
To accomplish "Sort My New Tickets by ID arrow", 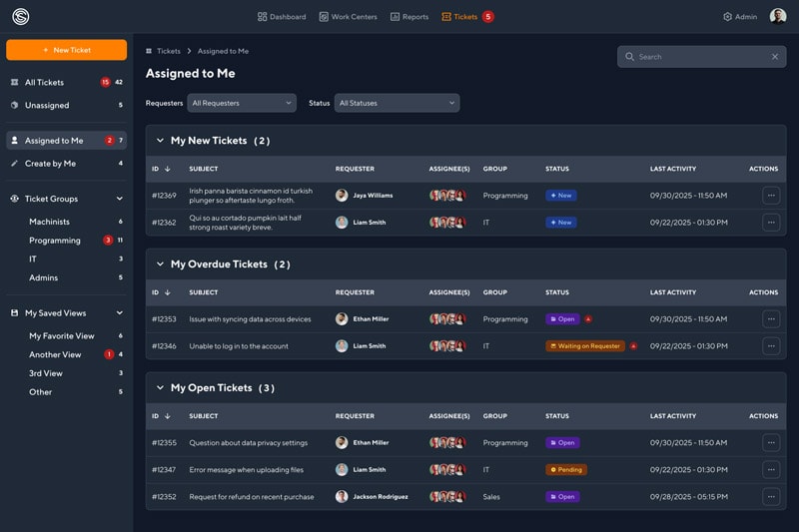I will point(167,169).
